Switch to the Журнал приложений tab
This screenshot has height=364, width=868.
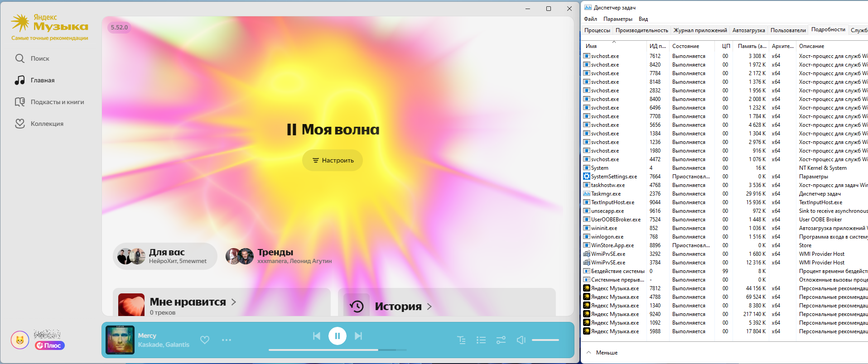click(700, 30)
